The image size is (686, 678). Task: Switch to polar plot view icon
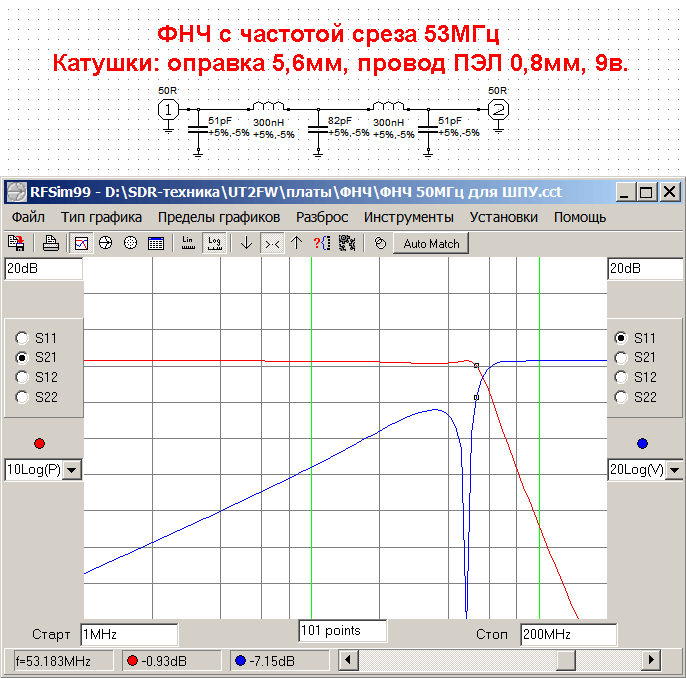point(130,243)
